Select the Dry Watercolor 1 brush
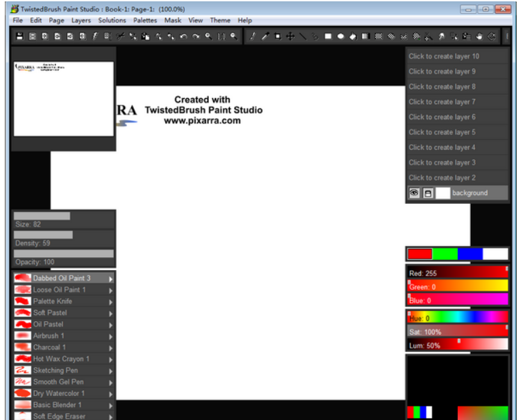 (x=63, y=393)
